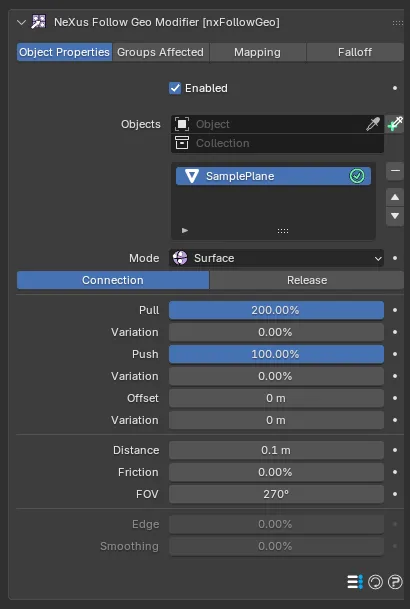Click the Offset Variation 0 m field
This screenshot has width=410, height=609.
pyautogui.click(x=276, y=420)
